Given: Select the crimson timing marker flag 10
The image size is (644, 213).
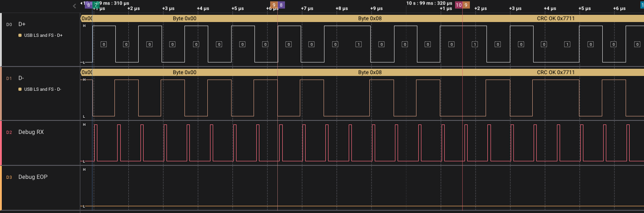Looking at the screenshot, I should tap(458, 5).
